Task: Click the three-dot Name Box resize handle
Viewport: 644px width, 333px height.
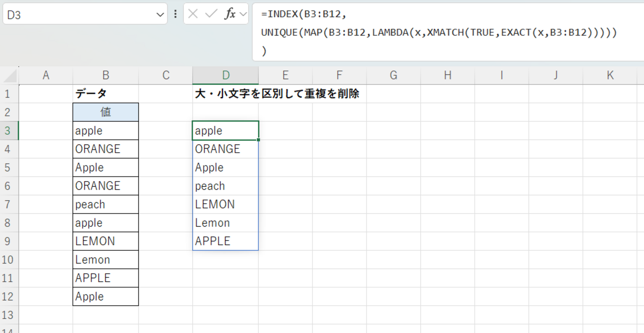Action: 175,14
